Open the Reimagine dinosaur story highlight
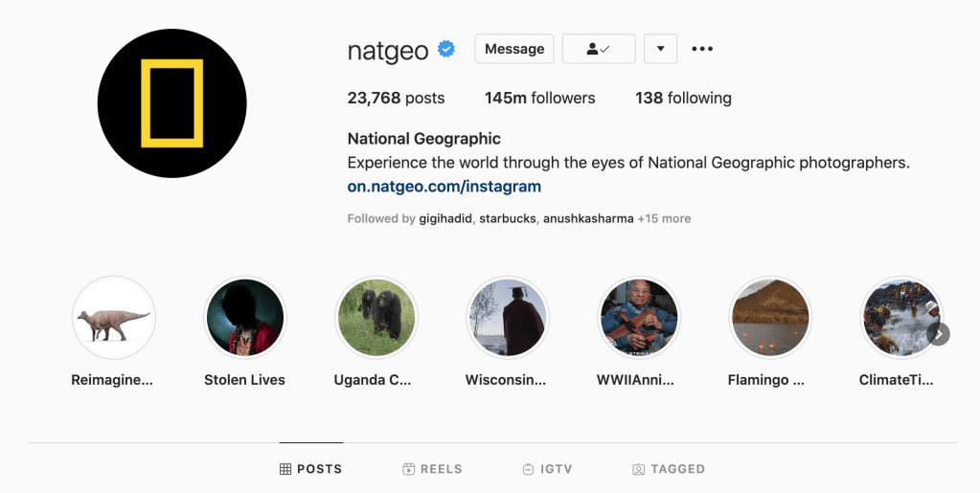 pyautogui.click(x=114, y=318)
